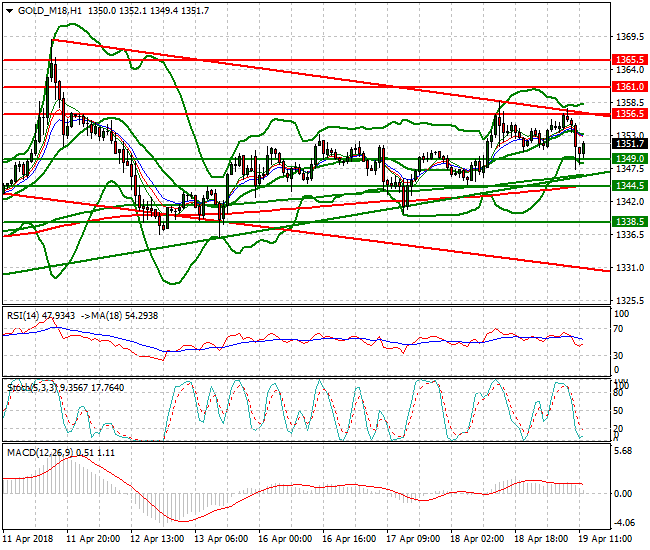Click the 1325.5 price axis value
This screenshot has width=650, height=550.
tap(630, 300)
